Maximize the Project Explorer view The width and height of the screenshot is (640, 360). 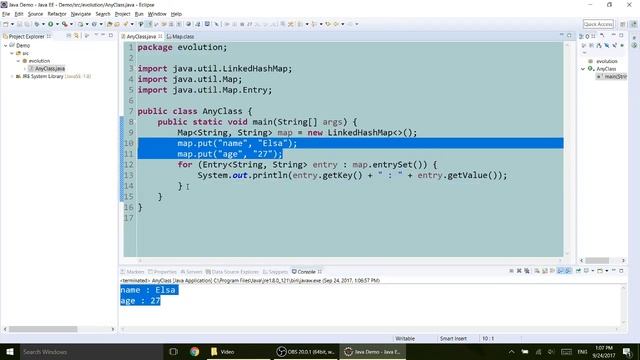111,35
